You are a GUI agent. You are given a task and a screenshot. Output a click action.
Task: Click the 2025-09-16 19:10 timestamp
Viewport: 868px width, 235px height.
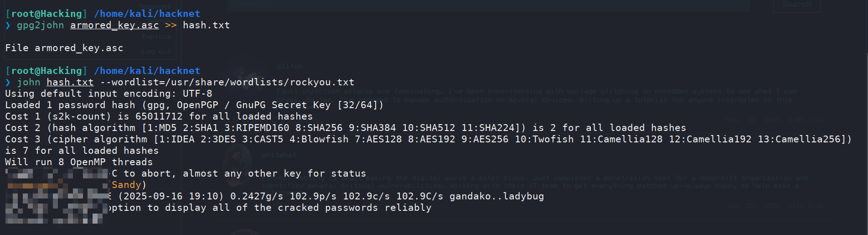(x=171, y=197)
